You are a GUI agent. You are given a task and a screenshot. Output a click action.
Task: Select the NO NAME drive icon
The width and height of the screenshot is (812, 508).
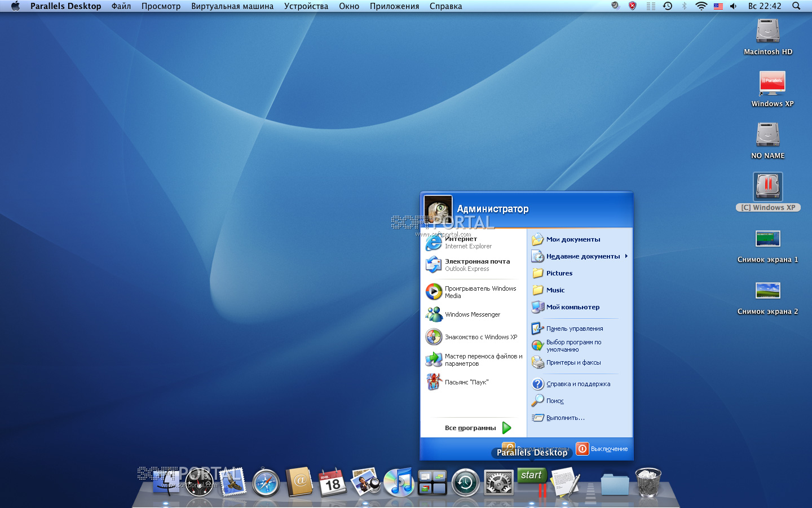coord(768,141)
